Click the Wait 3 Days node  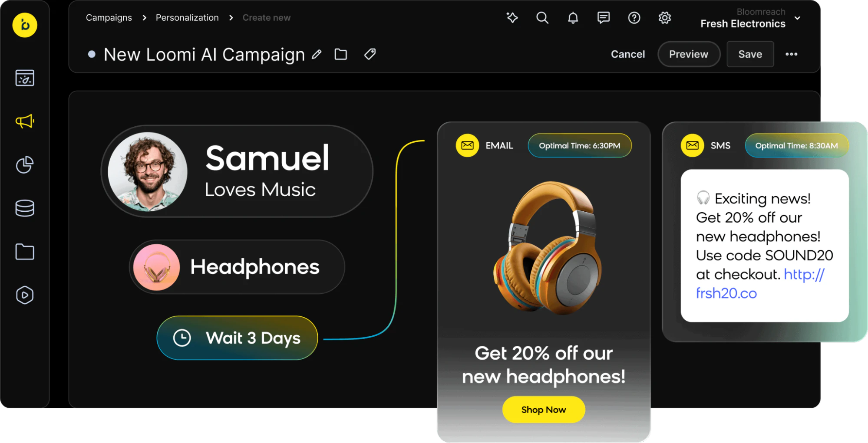click(237, 338)
